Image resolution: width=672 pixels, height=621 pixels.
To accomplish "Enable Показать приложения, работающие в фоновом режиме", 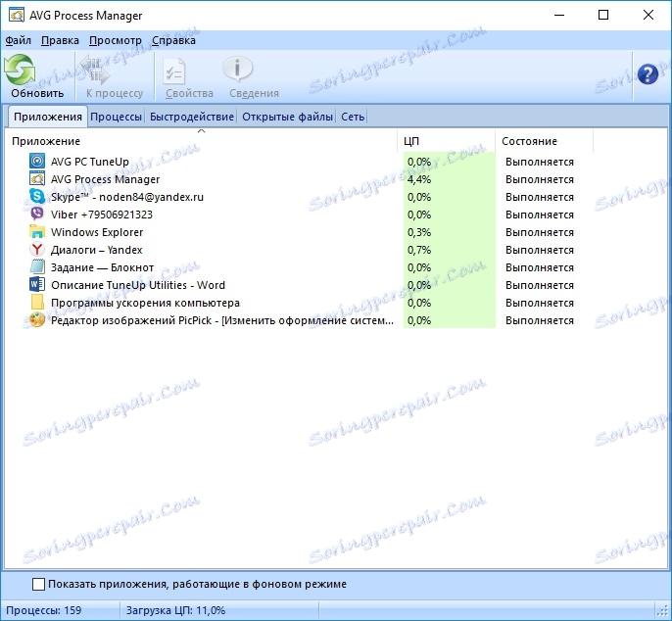I will point(38,584).
